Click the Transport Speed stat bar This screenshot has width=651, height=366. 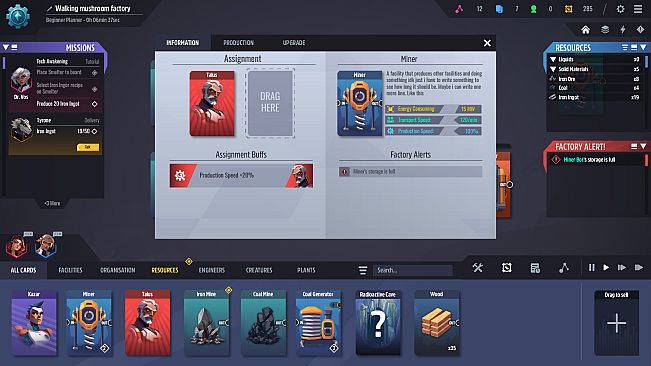[433, 120]
